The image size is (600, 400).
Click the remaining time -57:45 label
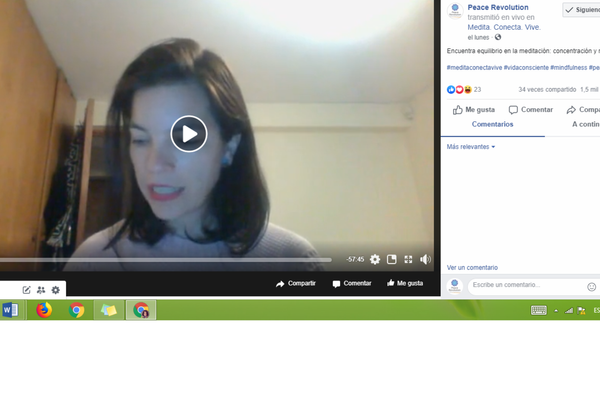click(355, 260)
